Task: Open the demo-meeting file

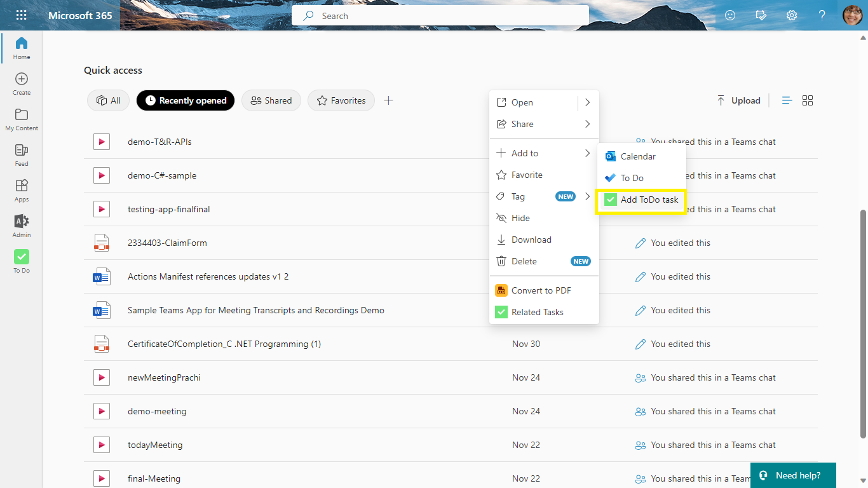Action: (x=157, y=411)
